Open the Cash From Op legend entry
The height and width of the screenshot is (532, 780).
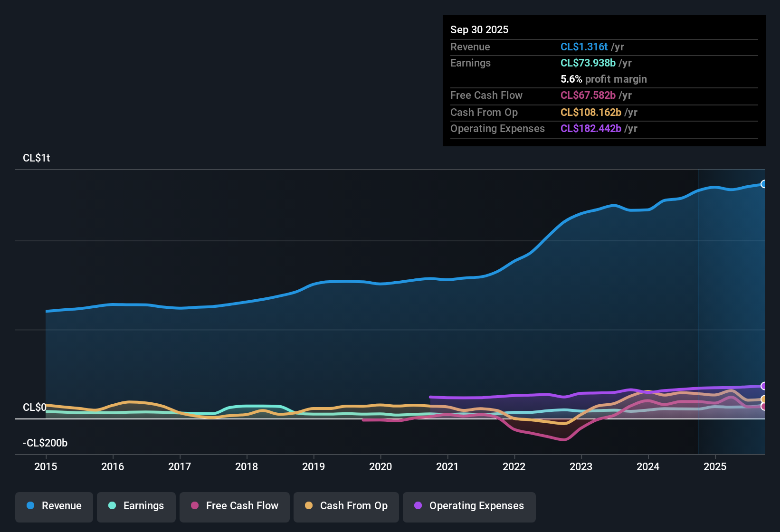click(346, 506)
